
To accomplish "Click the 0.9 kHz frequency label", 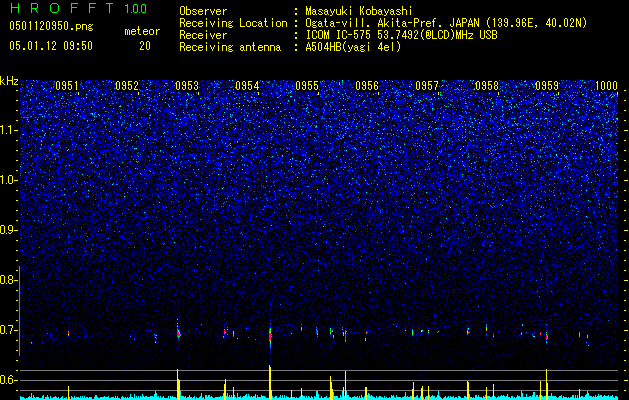I will [x=8, y=230].
